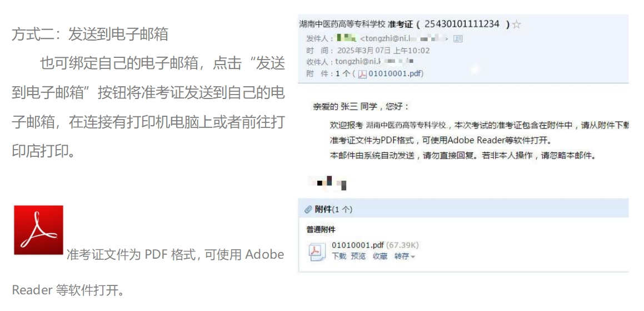
Task: Star the 准考证 email with the star icon
Action: (x=517, y=24)
